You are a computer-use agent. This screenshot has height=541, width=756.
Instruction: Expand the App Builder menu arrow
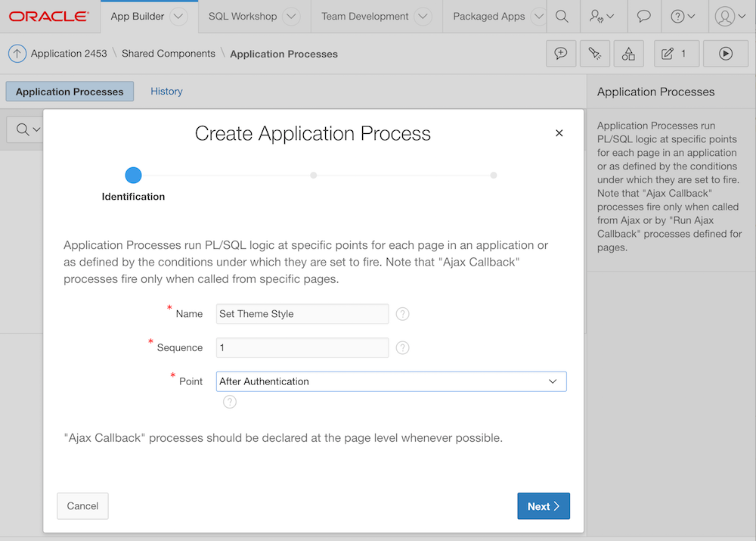[178, 16]
